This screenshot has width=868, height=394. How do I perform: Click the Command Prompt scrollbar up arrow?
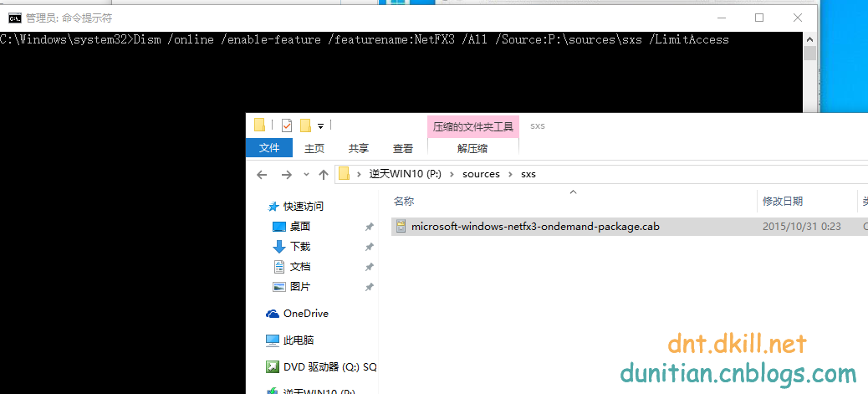pyautogui.click(x=809, y=38)
